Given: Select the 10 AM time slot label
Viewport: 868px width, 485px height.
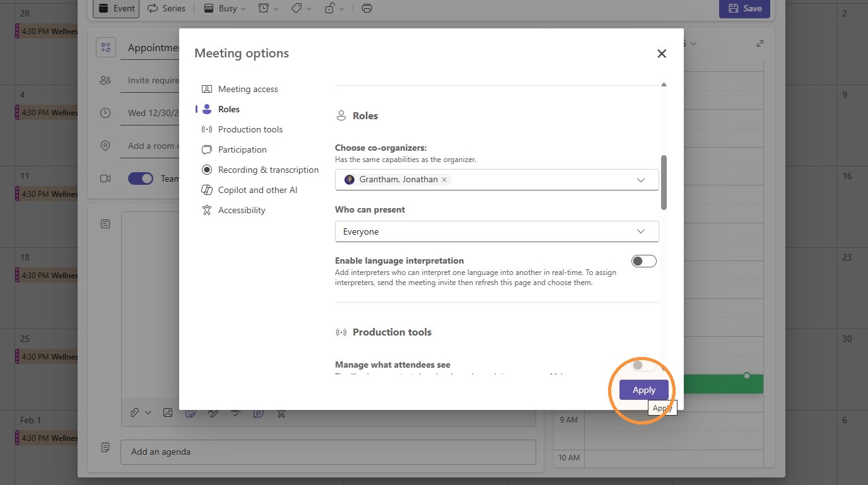Looking at the screenshot, I should coord(568,457).
